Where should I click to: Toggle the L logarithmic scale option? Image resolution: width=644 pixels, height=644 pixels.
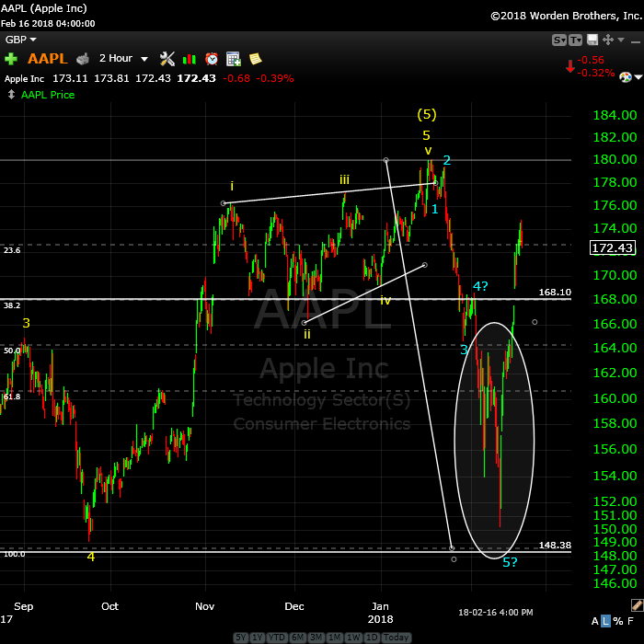pyautogui.click(x=605, y=621)
